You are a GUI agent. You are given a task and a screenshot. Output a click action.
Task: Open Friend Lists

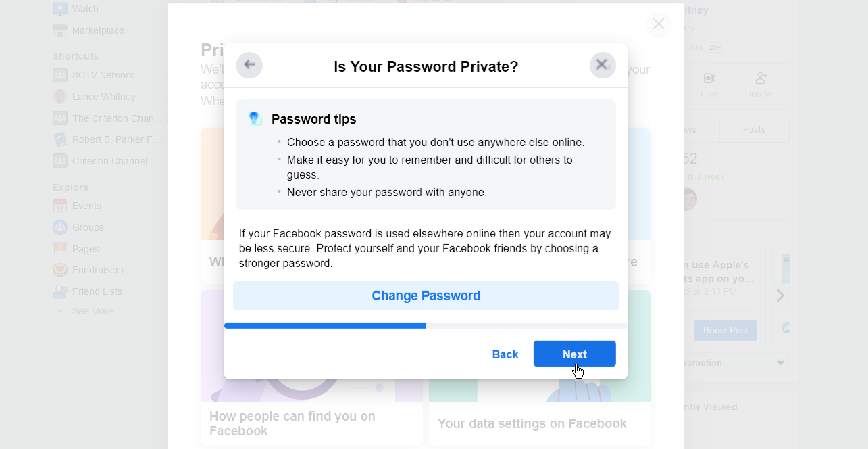pos(59,291)
